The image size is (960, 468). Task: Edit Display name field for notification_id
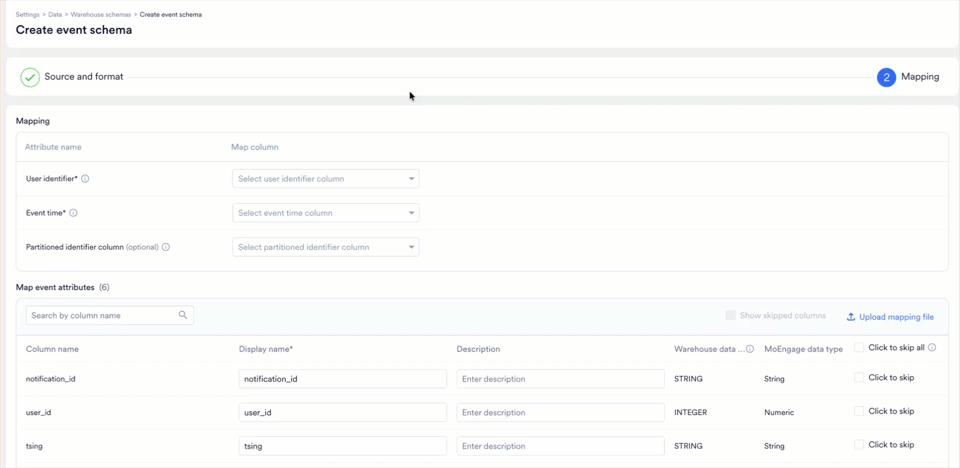point(343,379)
